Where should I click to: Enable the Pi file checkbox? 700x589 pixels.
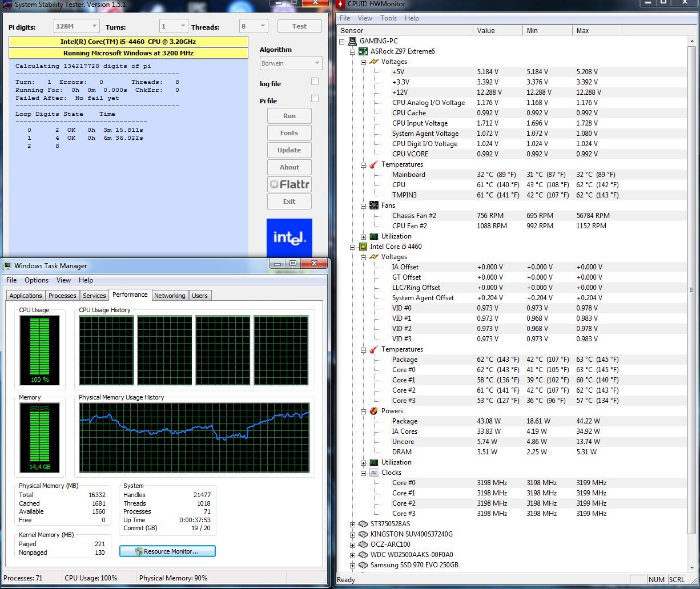point(315,99)
